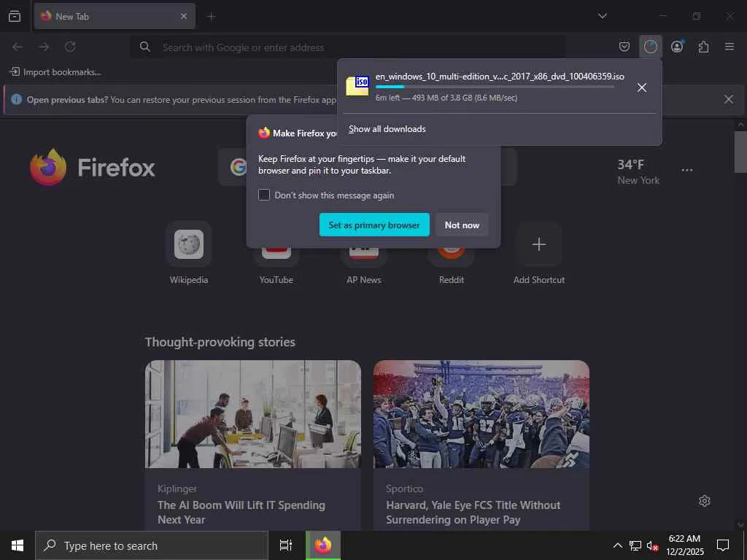
Task: Click the Firefox taskbar icon
Action: tap(323, 545)
